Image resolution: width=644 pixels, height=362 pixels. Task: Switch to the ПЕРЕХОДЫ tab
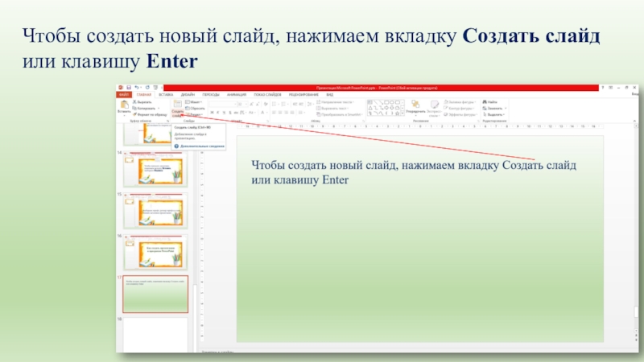[x=211, y=95]
